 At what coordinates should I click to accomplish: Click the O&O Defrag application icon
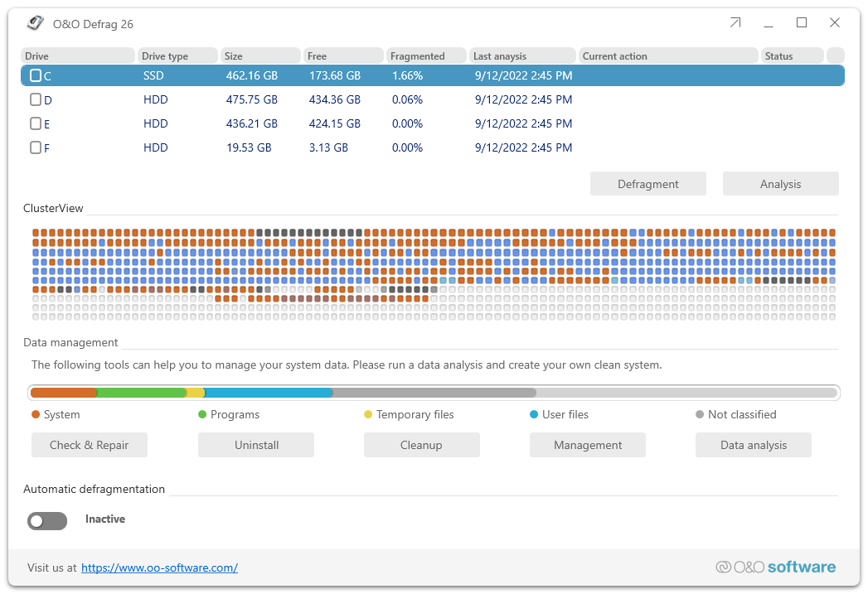(x=35, y=23)
